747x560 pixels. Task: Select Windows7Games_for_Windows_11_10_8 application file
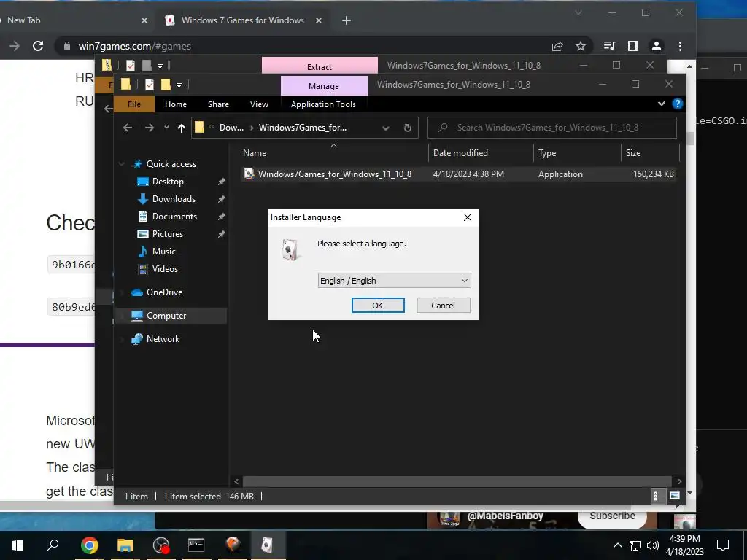pyautogui.click(x=334, y=174)
